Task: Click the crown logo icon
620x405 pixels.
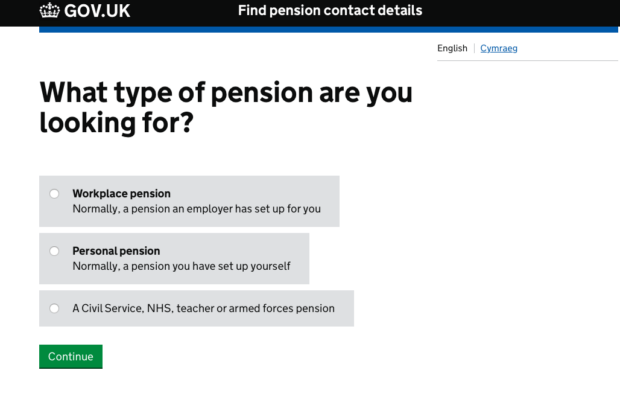Action: (x=50, y=12)
